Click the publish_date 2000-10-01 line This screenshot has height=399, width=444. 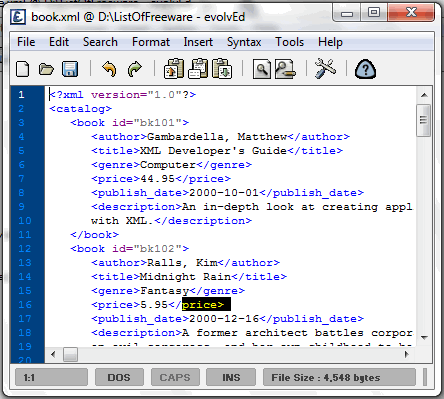click(x=227, y=193)
